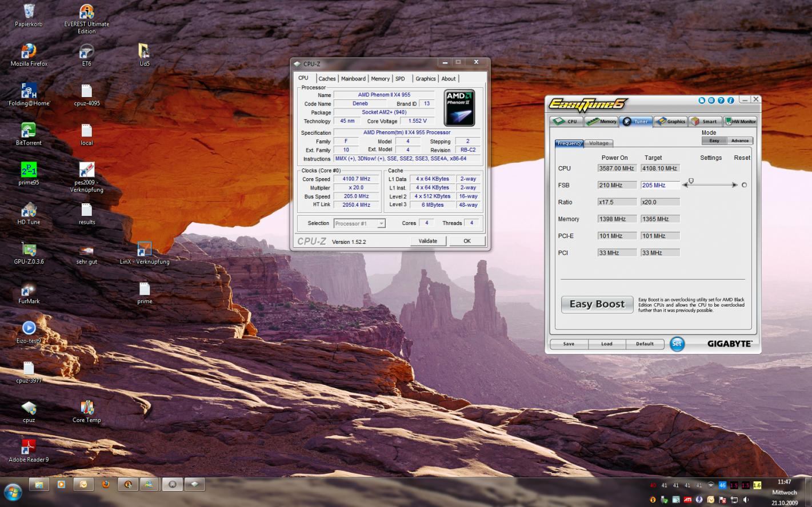Click the AMD Phenom II logo in CPU-Z

click(x=459, y=107)
